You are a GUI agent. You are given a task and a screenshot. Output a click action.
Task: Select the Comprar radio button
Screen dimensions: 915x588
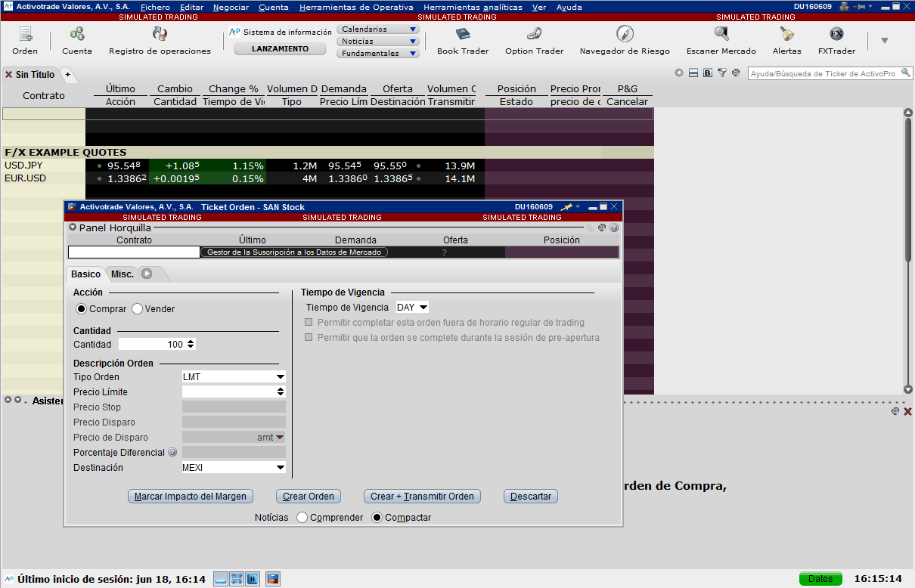pyautogui.click(x=82, y=309)
